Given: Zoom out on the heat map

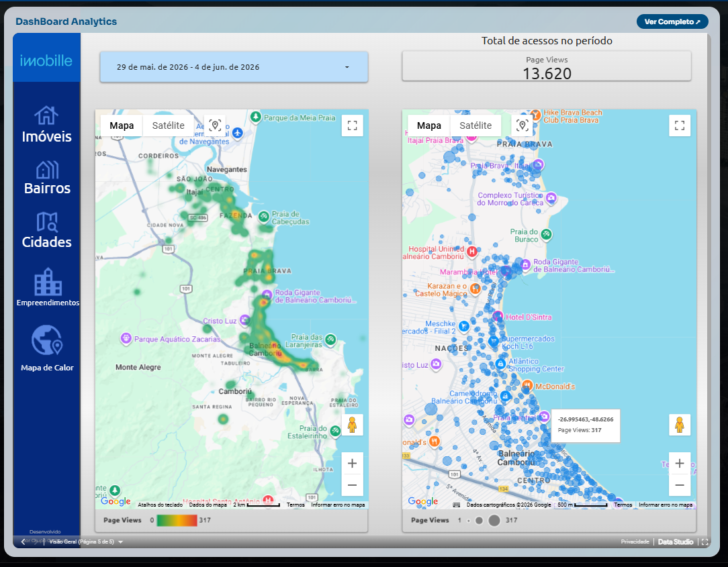Looking at the screenshot, I should pyautogui.click(x=352, y=485).
